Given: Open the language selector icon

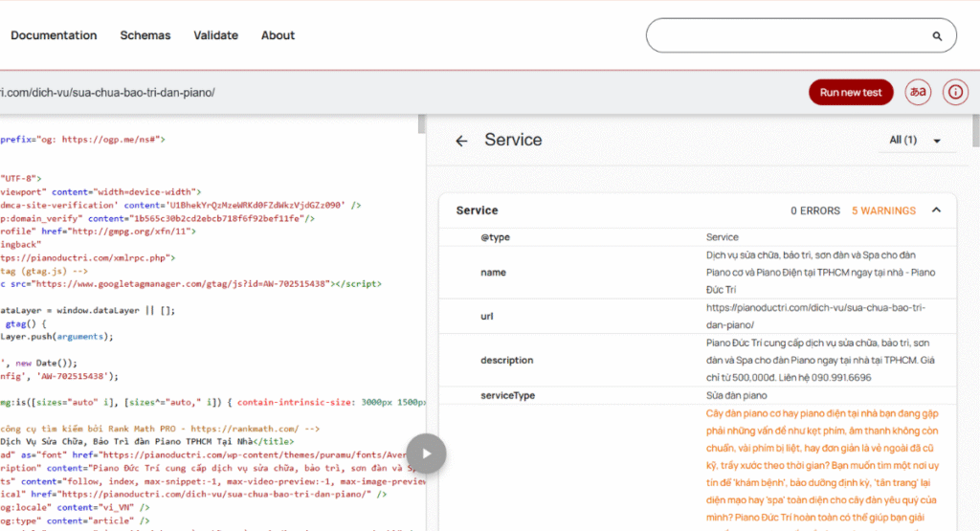Looking at the screenshot, I should pyautogui.click(x=918, y=93).
